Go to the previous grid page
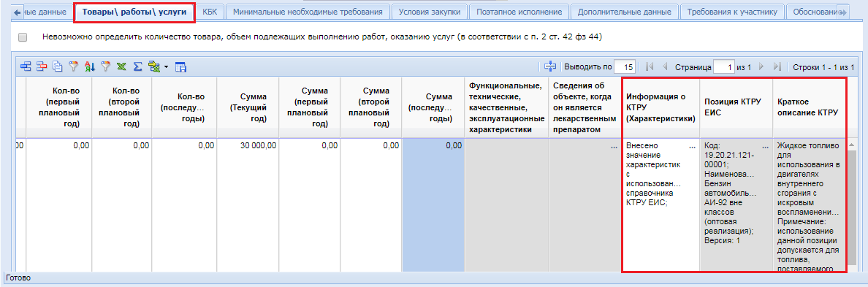Image resolution: width=868 pixels, height=287 pixels. click(x=665, y=67)
